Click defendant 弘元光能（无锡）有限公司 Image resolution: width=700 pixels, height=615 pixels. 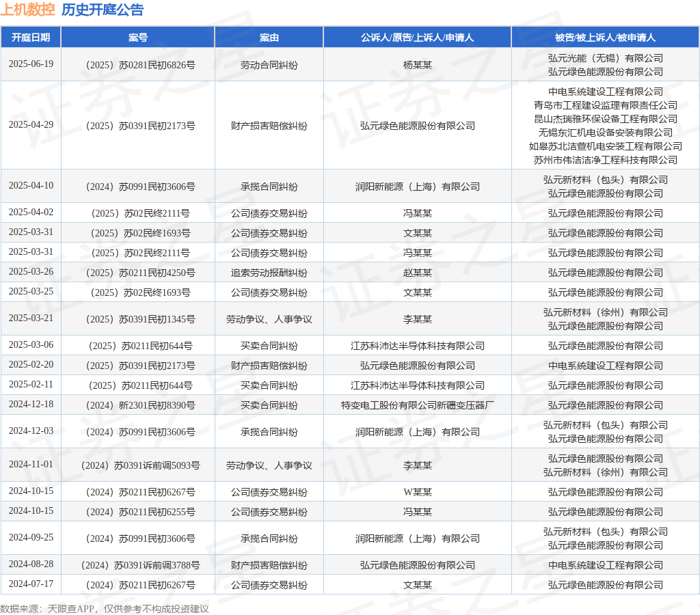coord(606,58)
